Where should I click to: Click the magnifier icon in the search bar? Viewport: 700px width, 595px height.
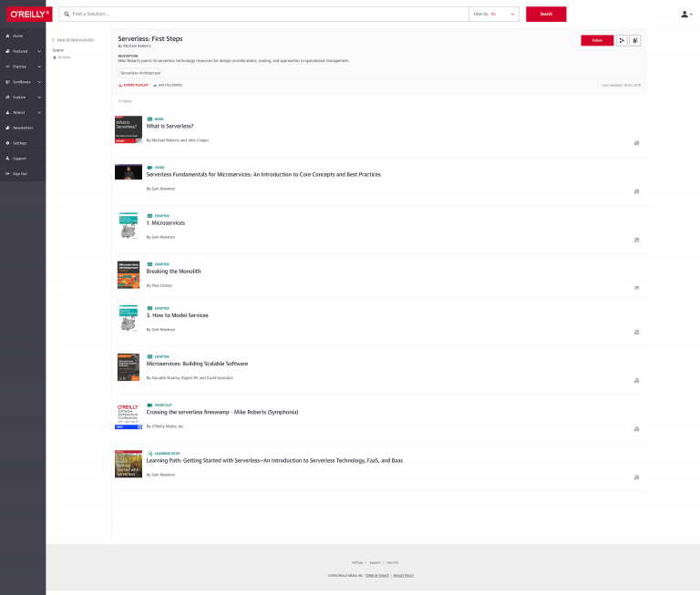(x=67, y=15)
